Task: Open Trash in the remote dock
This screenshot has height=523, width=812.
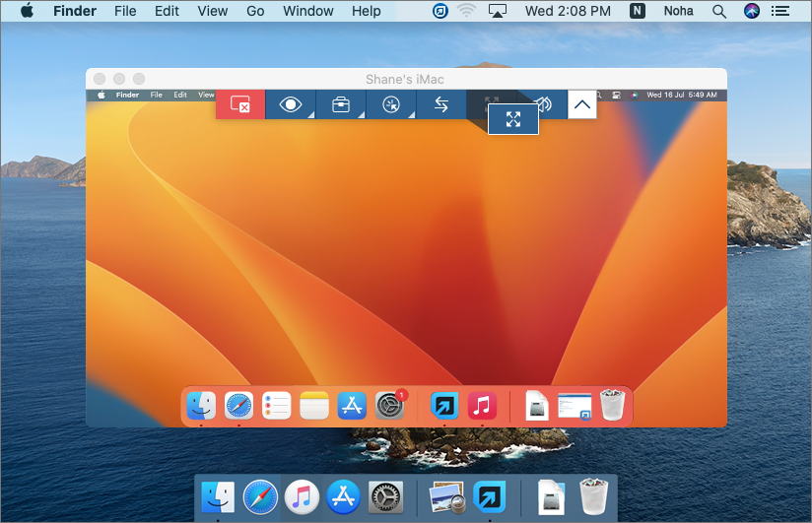Action: point(612,405)
